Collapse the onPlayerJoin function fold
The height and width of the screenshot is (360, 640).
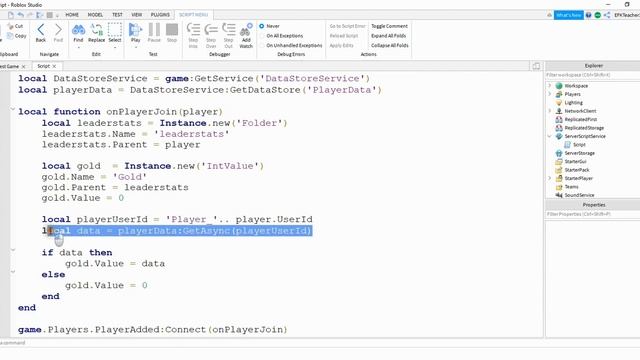click(13, 109)
